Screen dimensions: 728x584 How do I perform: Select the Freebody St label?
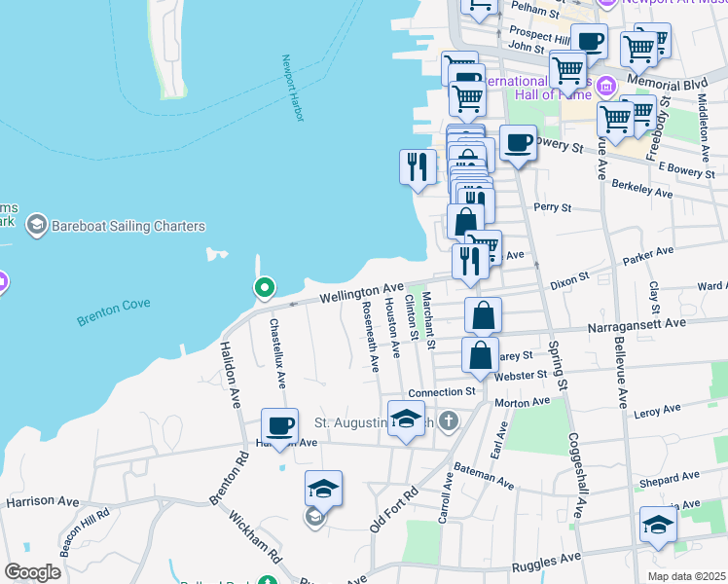coord(659,128)
